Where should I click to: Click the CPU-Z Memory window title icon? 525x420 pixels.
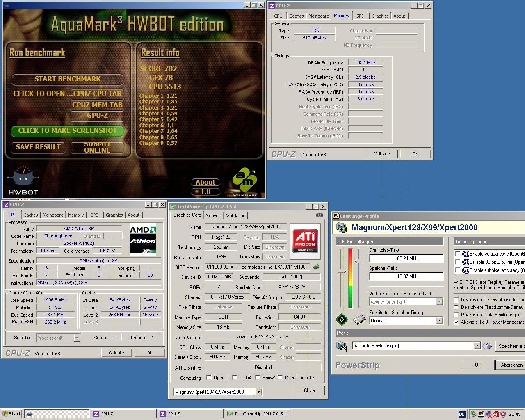point(272,6)
